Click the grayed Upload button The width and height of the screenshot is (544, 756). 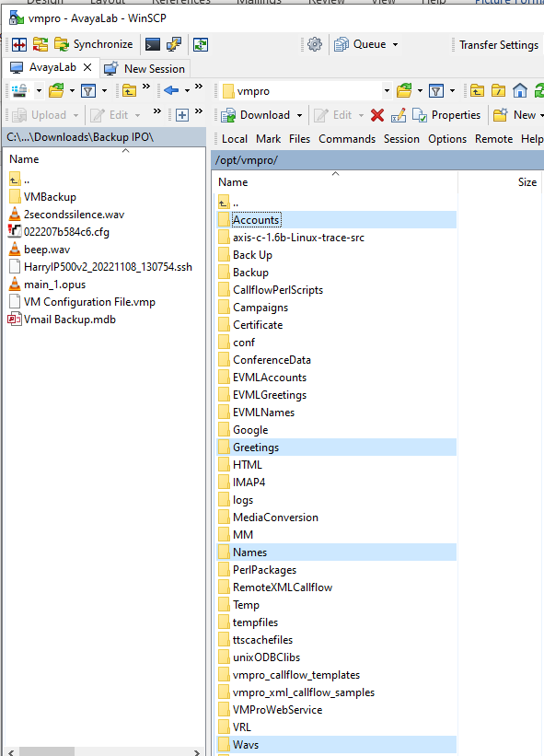pos(40,115)
